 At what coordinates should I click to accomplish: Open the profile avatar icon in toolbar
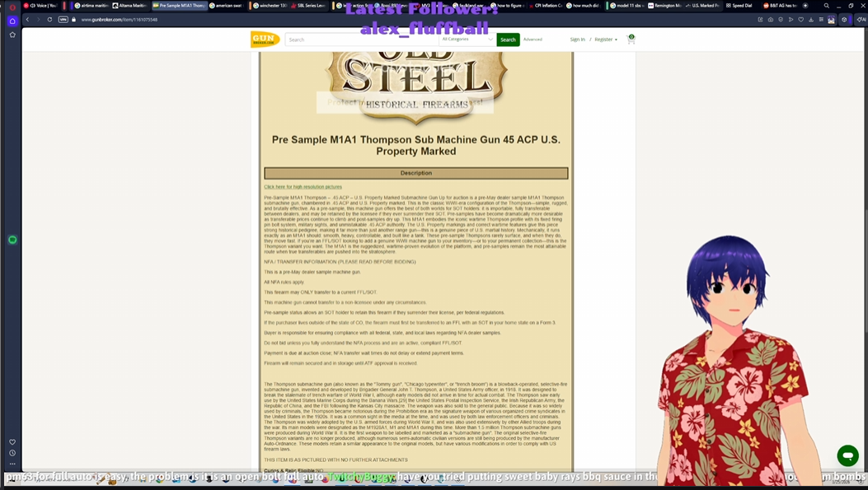832,20
